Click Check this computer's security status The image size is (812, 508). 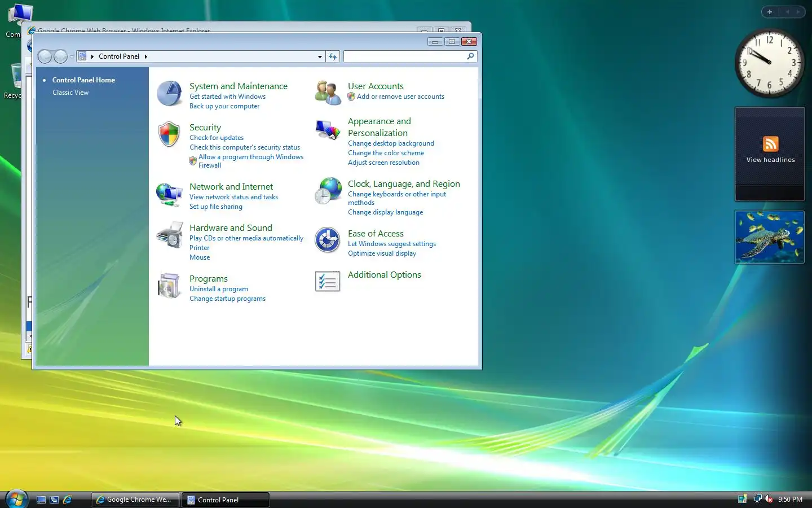coord(245,147)
